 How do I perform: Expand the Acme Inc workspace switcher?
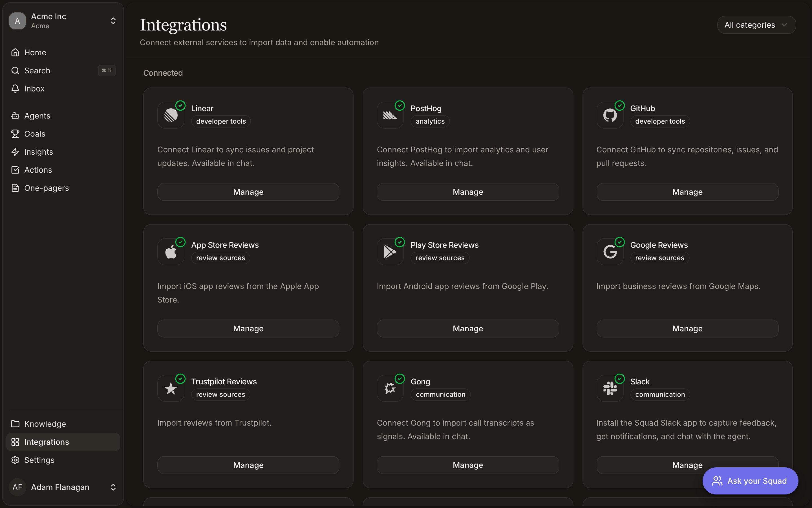click(113, 21)
